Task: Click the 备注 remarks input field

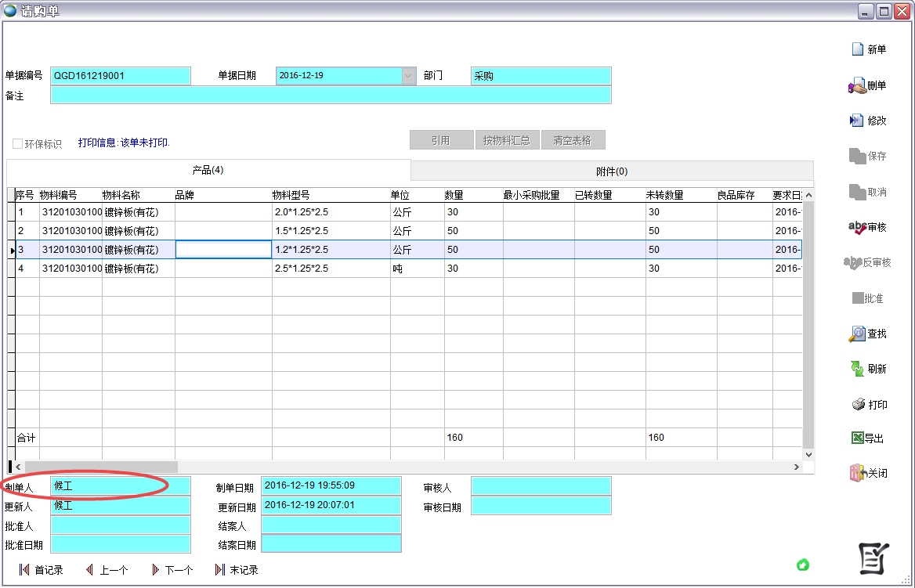Action: click(330, 96)
